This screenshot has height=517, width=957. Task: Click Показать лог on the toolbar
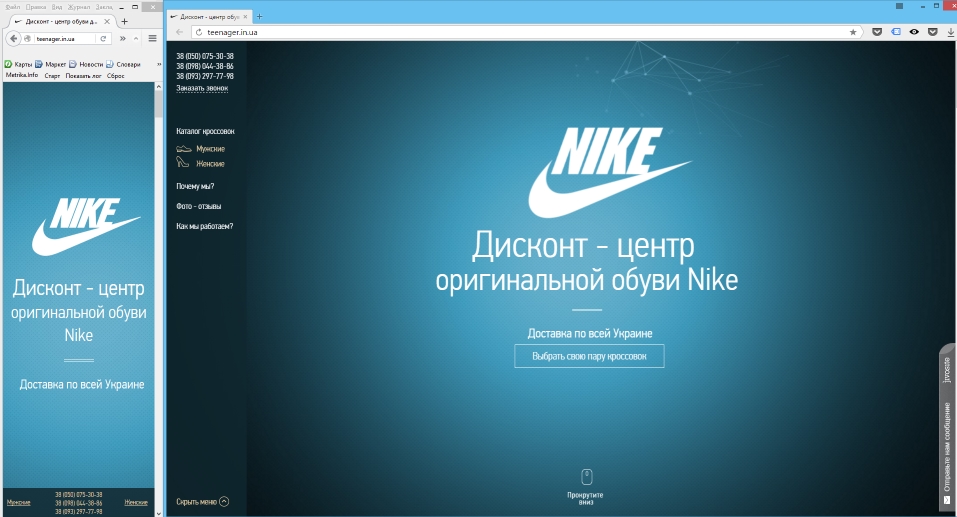pos(83,76)
